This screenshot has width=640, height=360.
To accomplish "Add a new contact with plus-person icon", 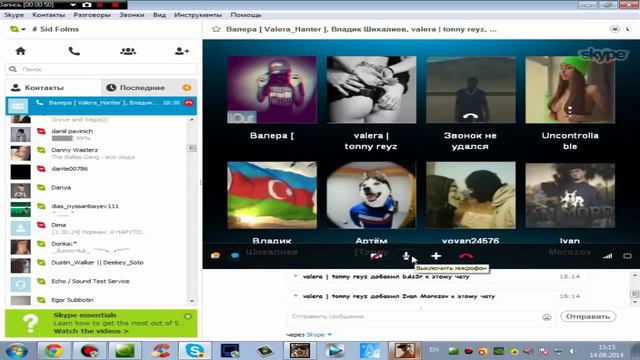I will (182, 51).
